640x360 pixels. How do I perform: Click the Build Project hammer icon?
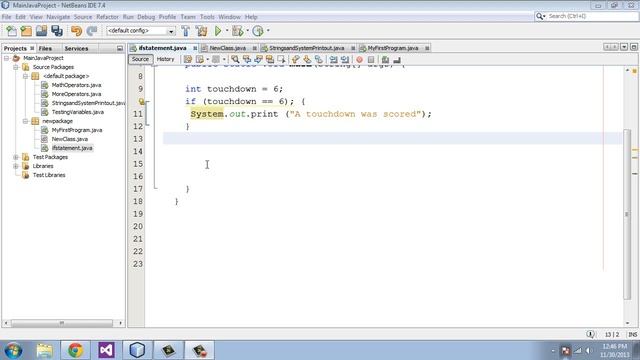186,31
